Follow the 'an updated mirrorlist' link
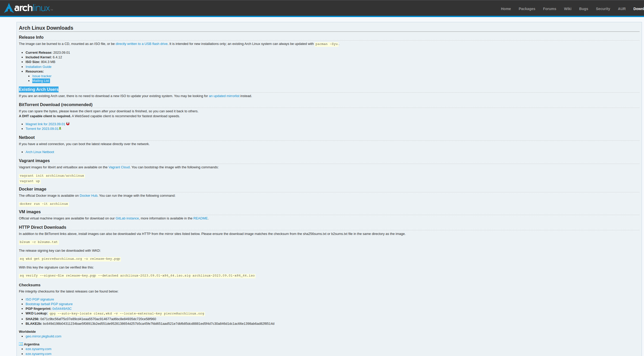 coord(224,96)
